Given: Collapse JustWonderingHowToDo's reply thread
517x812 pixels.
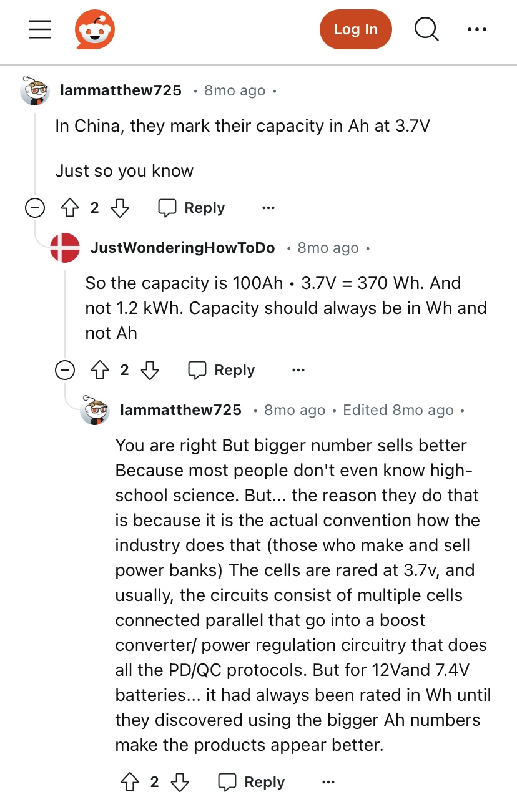Looking at the screenshot, I should pos(65,370).
